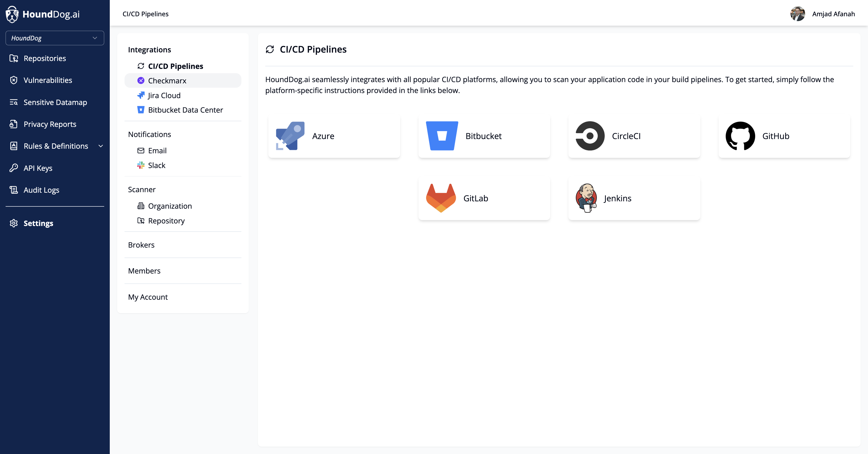Click the Jenkins butler logo
This screenshot has height=454, width=868.
[586, 198]
